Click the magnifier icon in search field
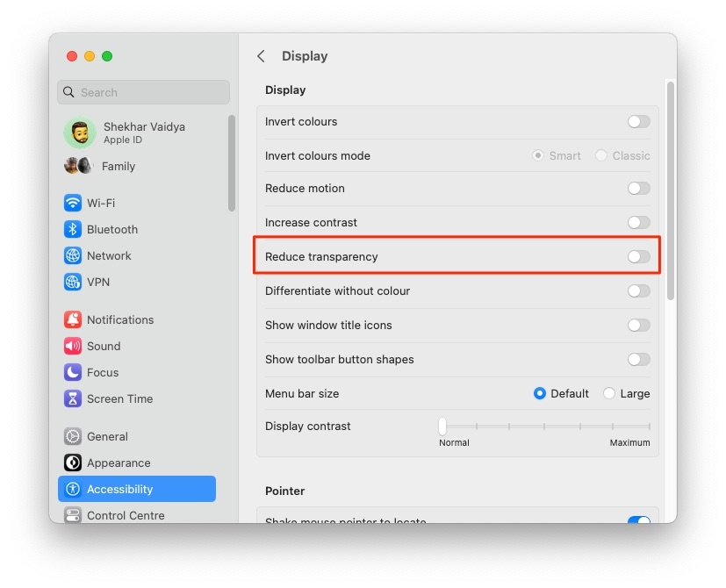The image size is (726, 588). pyautogui.click(x=68, y=92)
